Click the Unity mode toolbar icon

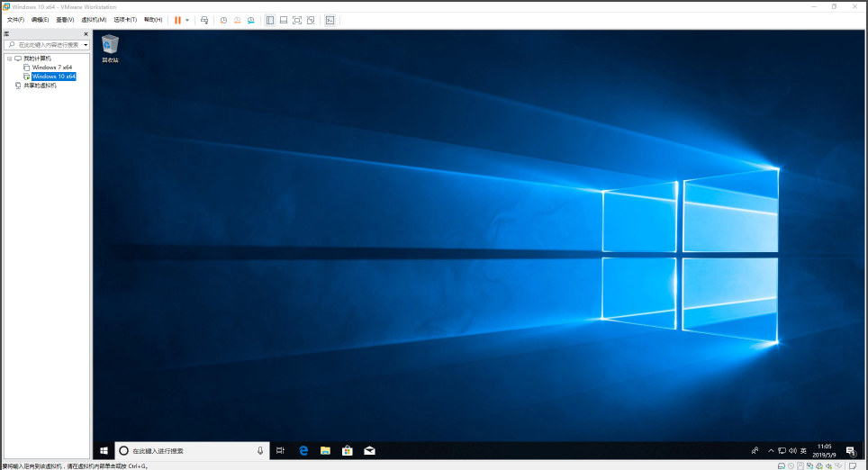point(311,20)
